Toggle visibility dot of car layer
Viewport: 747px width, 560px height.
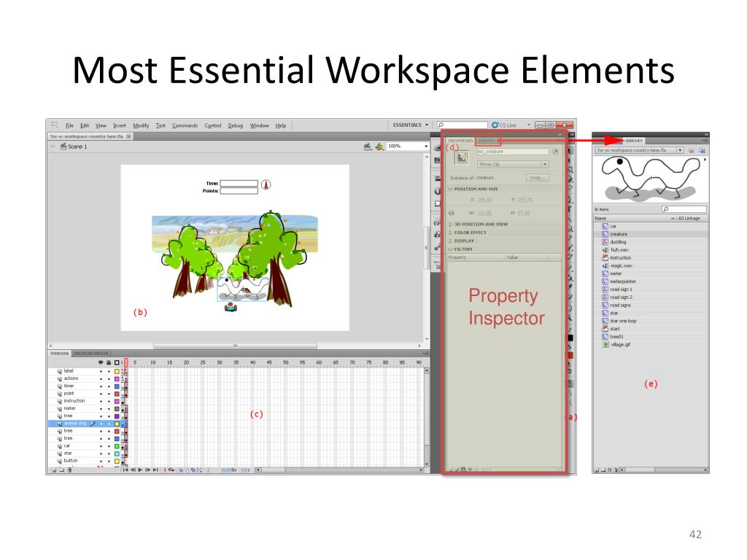click(101, 446)
